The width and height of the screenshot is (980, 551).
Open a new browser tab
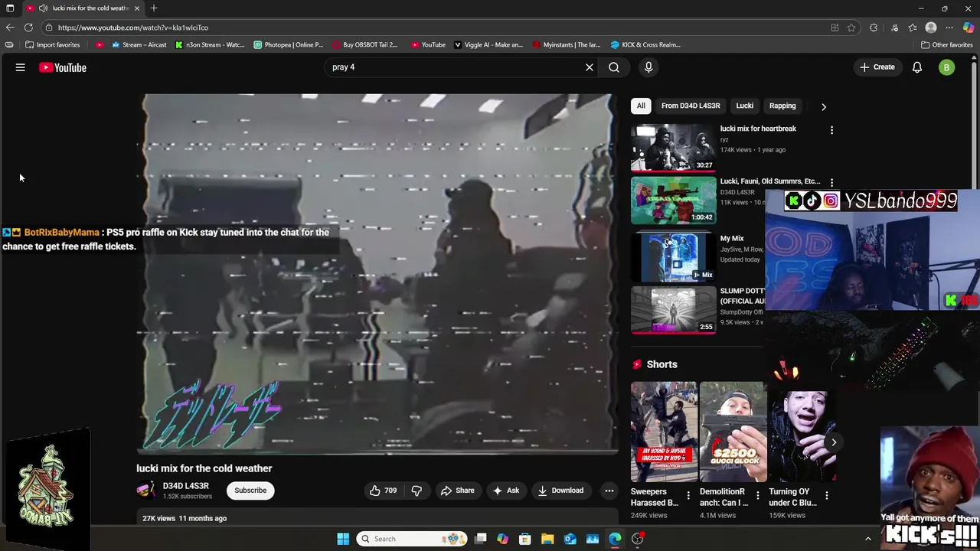click(154, 8)
